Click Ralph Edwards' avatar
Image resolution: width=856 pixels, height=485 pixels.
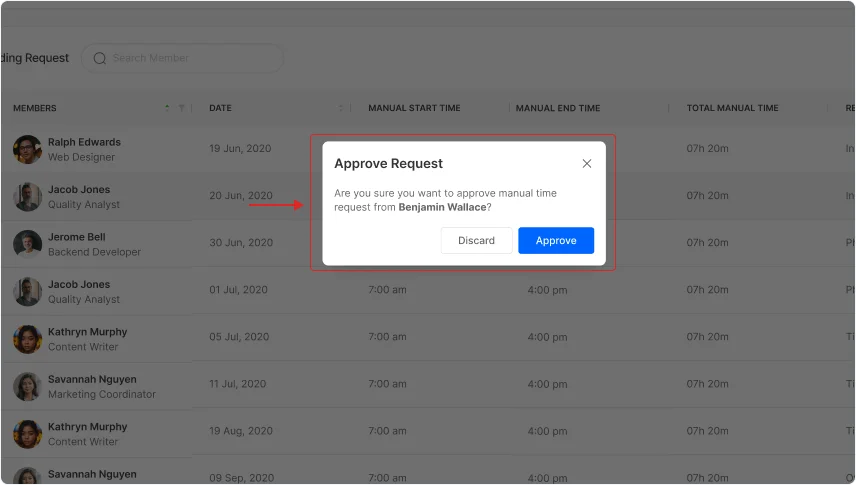[27, 150]
